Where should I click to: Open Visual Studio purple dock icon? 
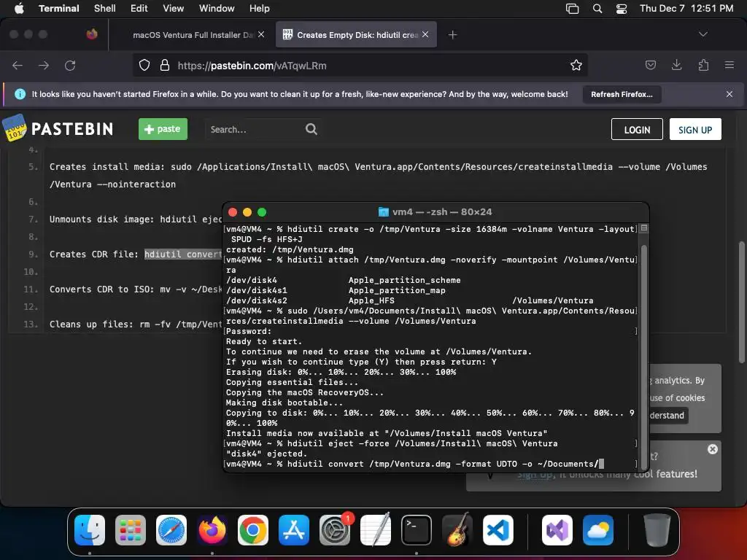click(557, 530)
